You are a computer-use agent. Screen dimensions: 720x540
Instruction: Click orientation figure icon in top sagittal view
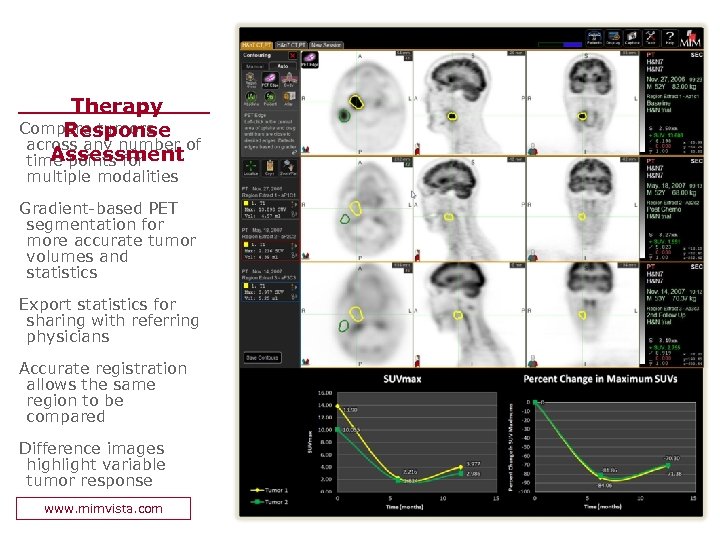[x=418, y=149]
